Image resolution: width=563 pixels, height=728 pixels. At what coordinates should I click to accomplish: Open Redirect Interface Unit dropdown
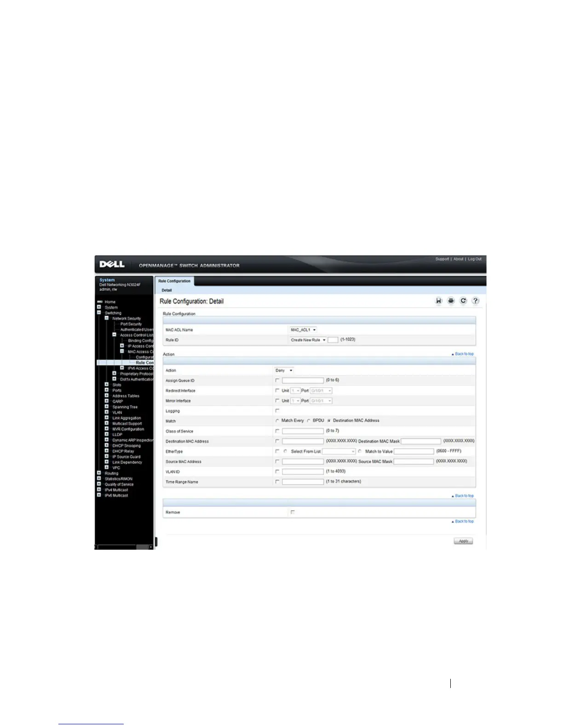click(x=295, y=391)
